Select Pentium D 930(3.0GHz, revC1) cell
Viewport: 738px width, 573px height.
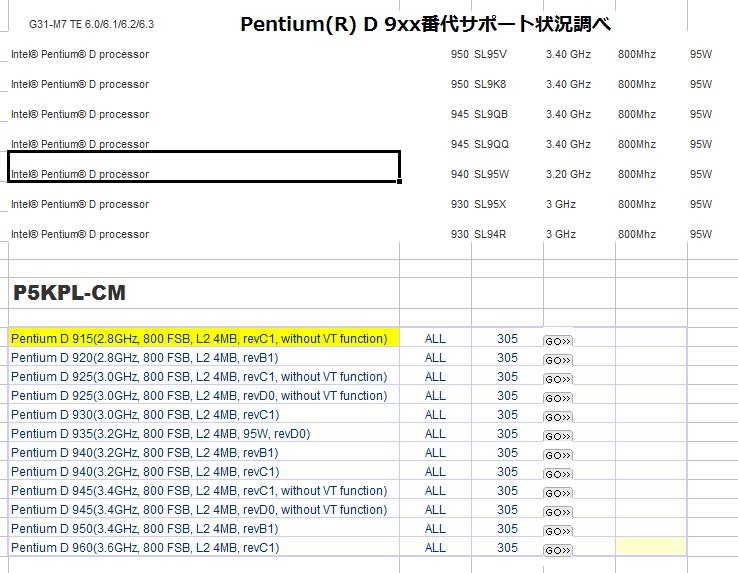tap(204, 414)
